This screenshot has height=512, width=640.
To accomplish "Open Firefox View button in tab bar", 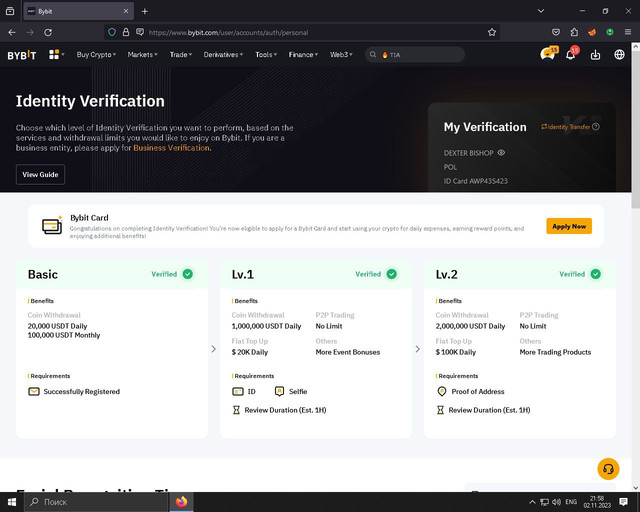I will pyautogui.click(x=10, y=11).
